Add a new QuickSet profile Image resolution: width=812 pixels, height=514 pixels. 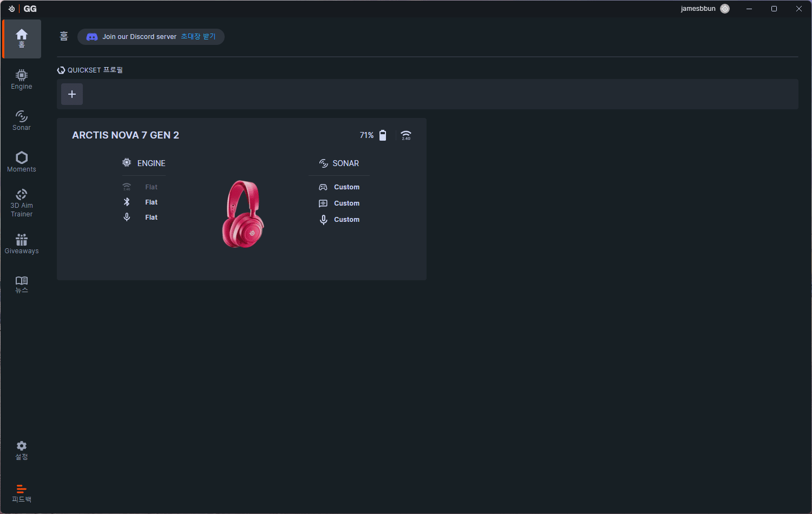tap(72, 94)
